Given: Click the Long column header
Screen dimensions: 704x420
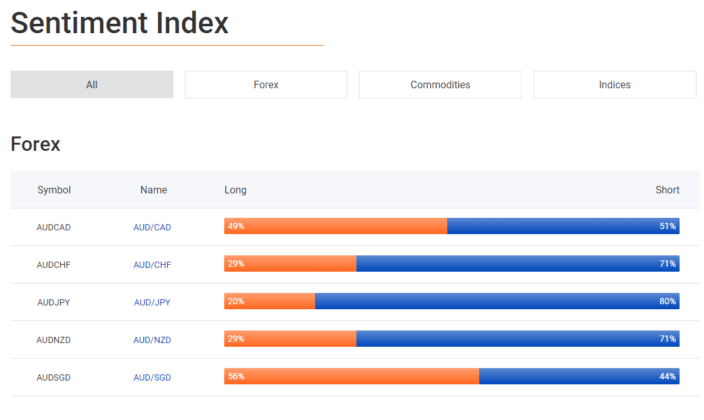Looking at the screenshot, I should click(235, 190).
